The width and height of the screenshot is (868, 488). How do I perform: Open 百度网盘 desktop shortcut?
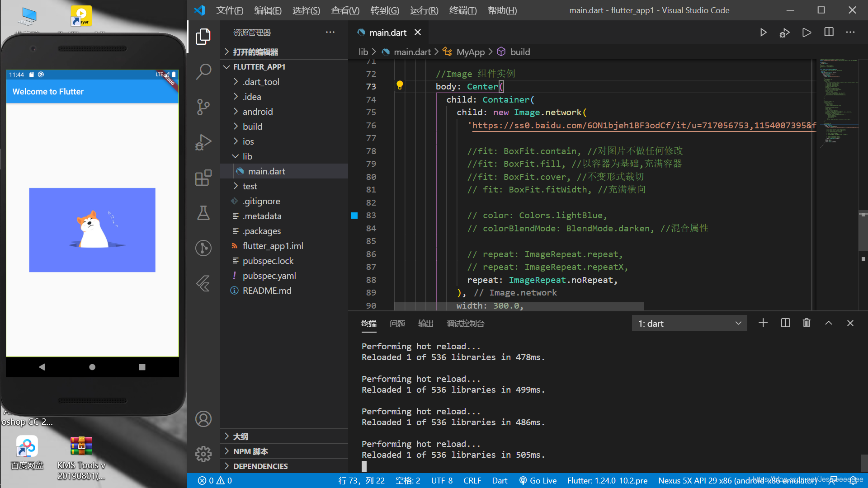pyautogui.click(x=27, y=453)
